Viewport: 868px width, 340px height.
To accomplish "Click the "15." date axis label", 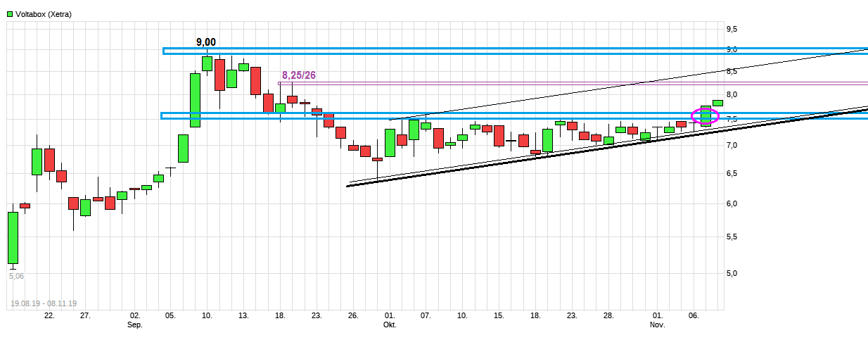I will (499, 317).
